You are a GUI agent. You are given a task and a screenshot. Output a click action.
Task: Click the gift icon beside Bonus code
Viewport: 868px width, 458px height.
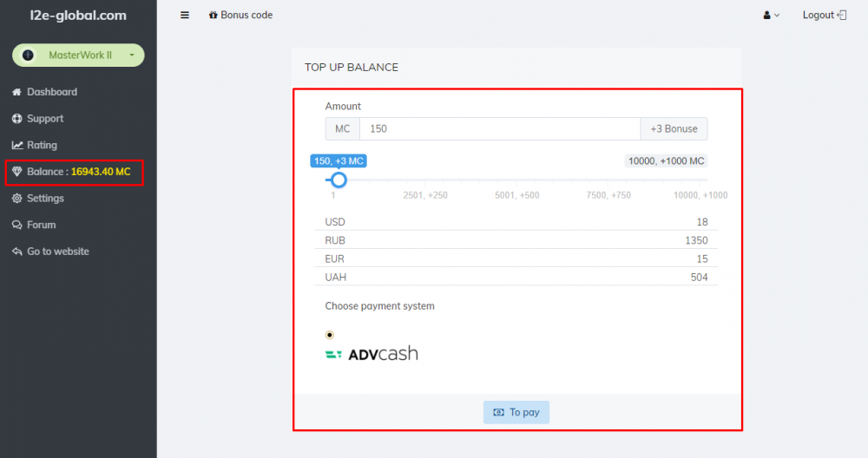214,16
